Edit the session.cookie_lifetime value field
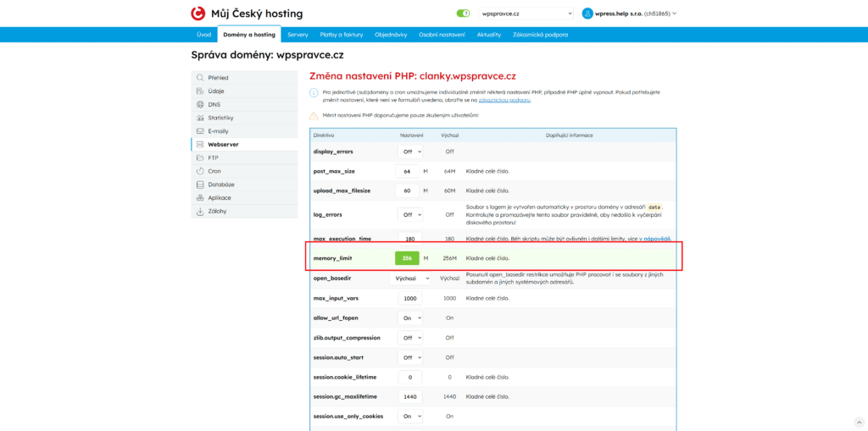The height and width of the screenshot is (431, 868). point(410,377)
